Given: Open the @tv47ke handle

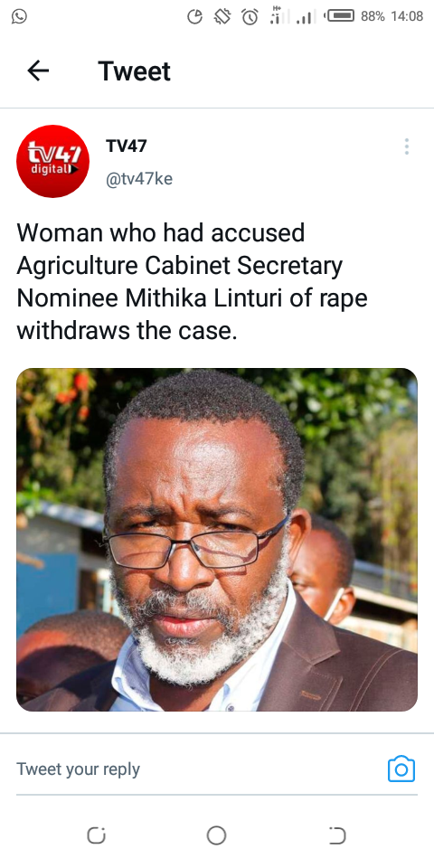Looking at the screenshot, I should tap(139, 179).
